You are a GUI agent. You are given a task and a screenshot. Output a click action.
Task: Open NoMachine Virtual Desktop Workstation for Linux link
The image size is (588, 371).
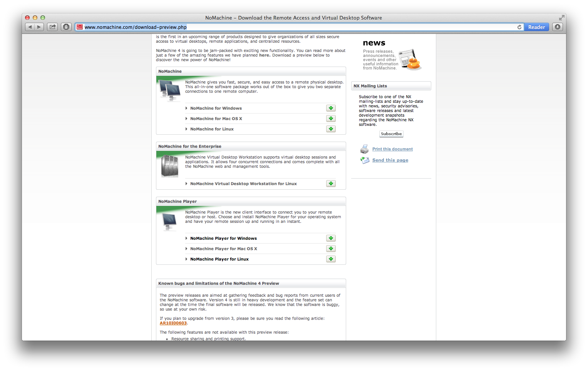tap(243, 184)
